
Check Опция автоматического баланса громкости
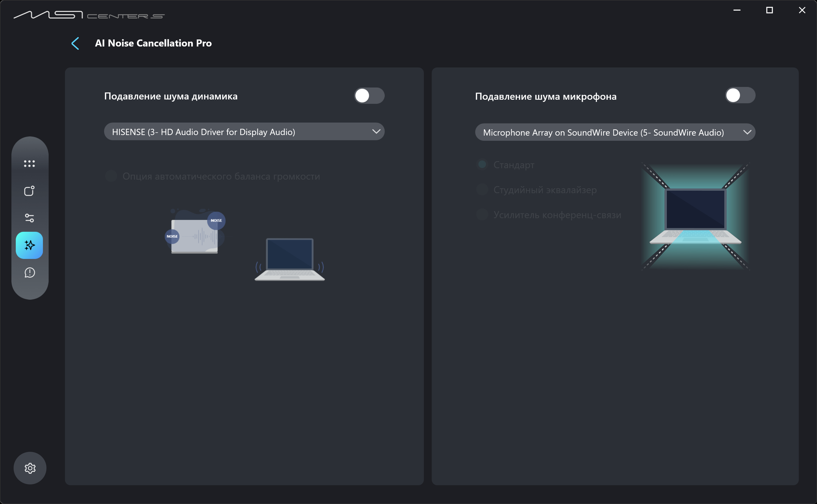(111, 176)
